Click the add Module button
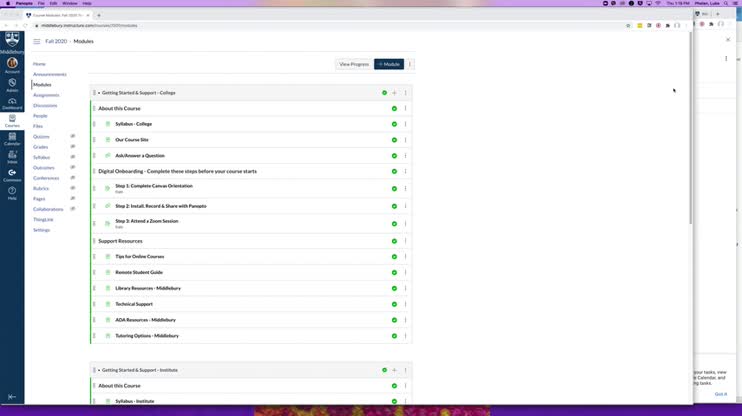The height and width of the screenshot is (416, 742). tap(389, 64)
